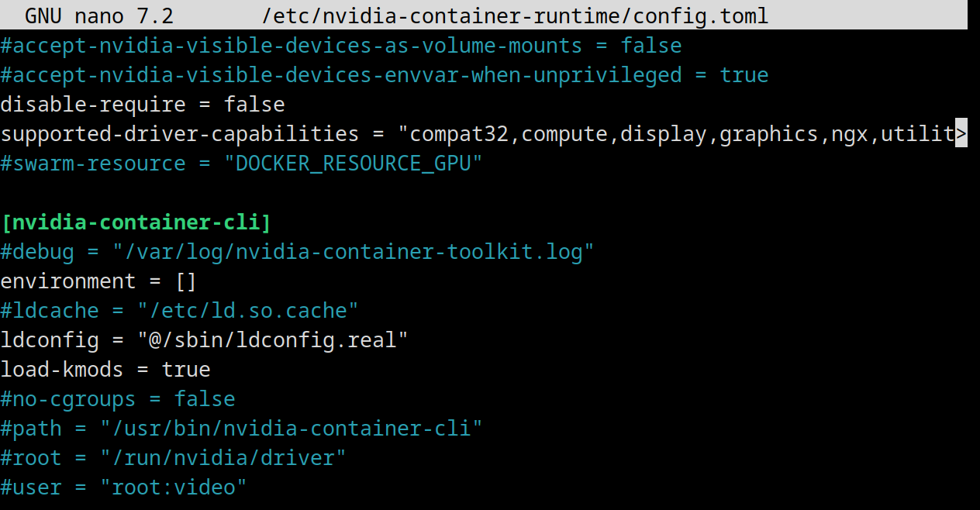This screenshot has width=980, height=510.
Task: Click the "@/sbin/ldconfig.real" string value
Action: click(x=273, y=340)
